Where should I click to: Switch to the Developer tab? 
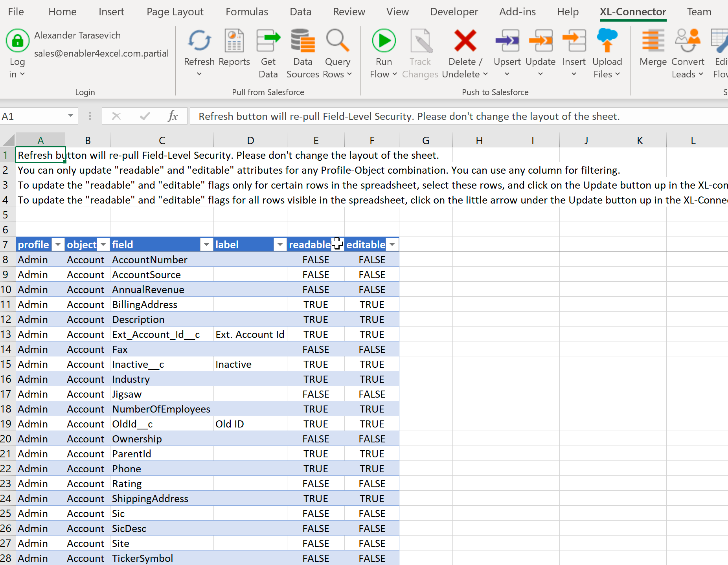pos(454,12)
